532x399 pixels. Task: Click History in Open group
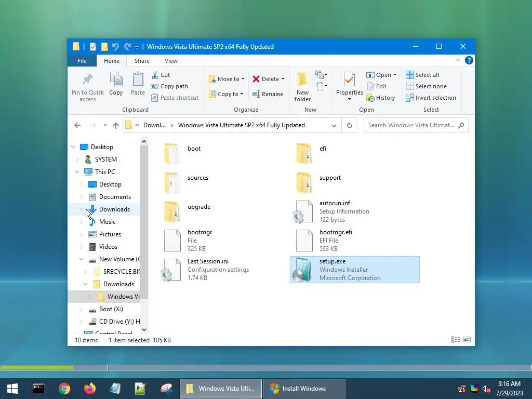381,98
